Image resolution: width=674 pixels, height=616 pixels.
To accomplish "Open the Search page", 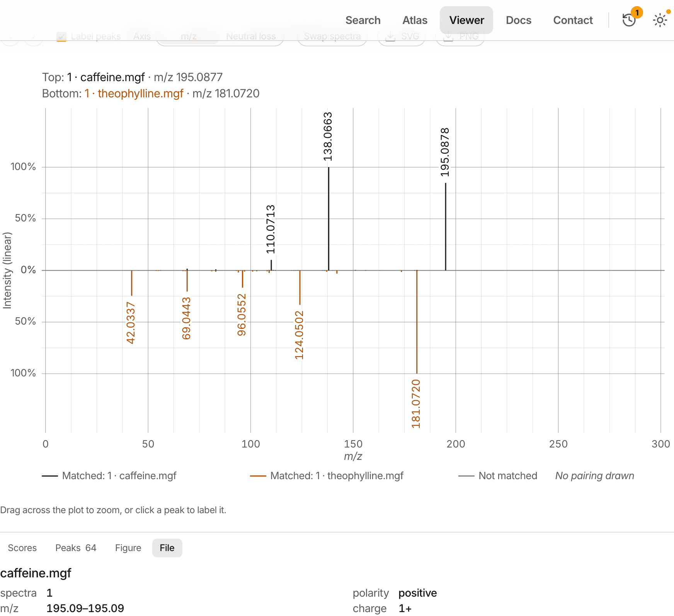I will tap(363, 20).
